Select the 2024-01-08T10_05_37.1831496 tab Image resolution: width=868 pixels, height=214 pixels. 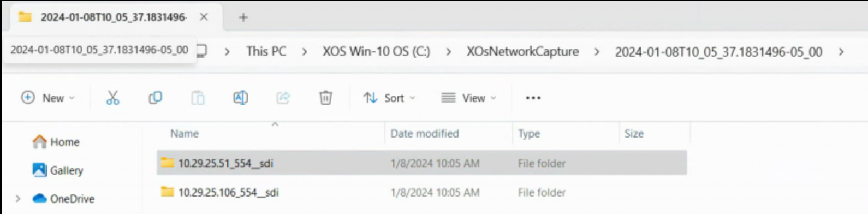[113, 17]
